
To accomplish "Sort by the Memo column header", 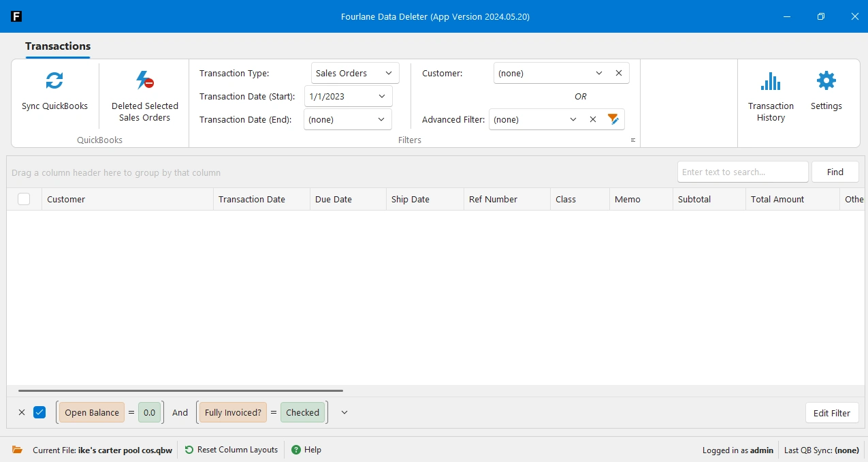I will pos(641,199).
